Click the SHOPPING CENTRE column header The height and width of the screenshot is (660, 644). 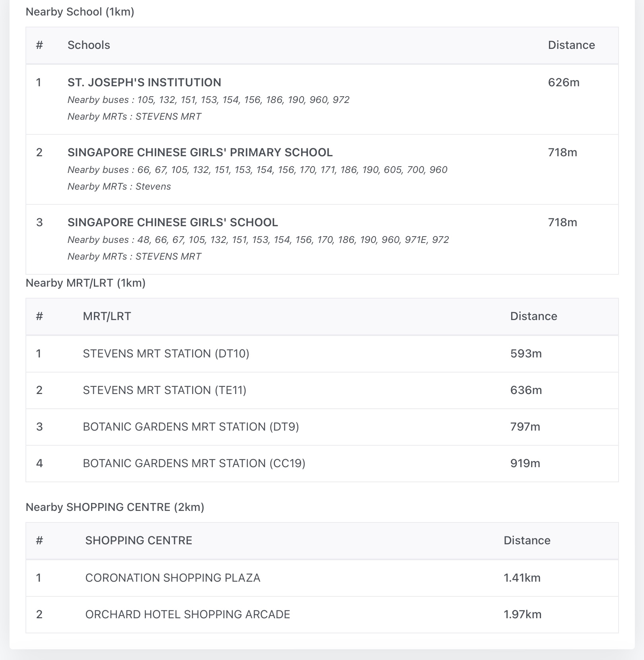(138, 540)
